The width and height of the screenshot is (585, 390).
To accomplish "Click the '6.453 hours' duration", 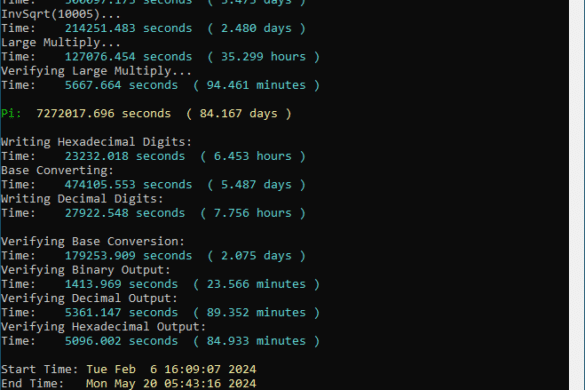I will click(253, 156).
